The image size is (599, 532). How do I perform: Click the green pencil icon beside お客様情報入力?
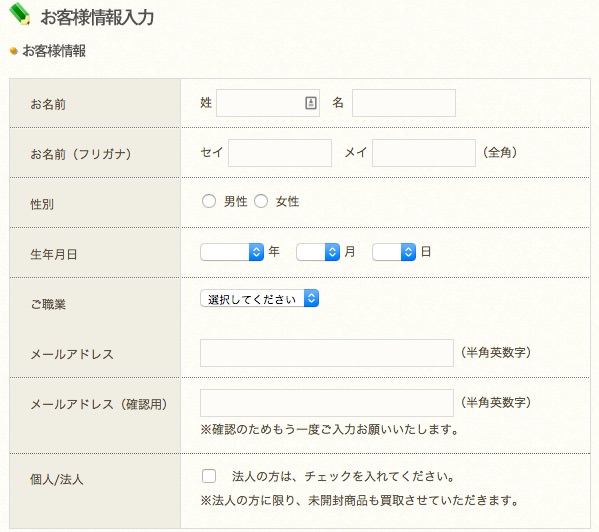click(20, 14)
